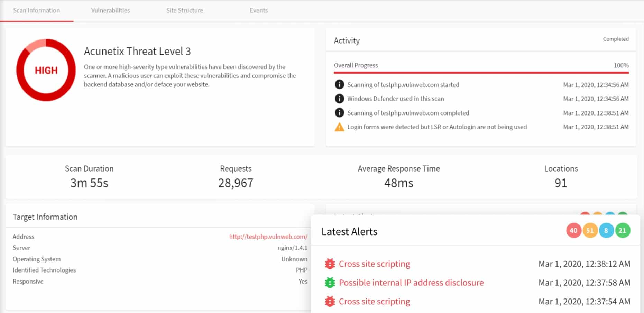
Task: Click the 'Activity' panel heading
Action: [x=347, y=41]
